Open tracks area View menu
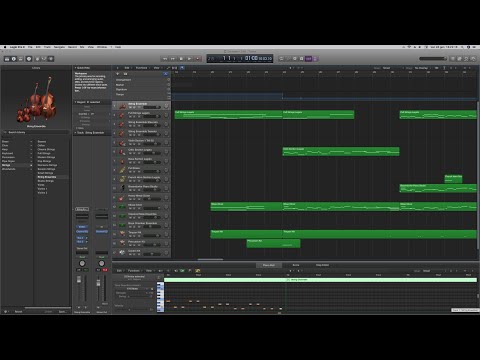Viewport: 480px width, 360px height. pos(157,68)
